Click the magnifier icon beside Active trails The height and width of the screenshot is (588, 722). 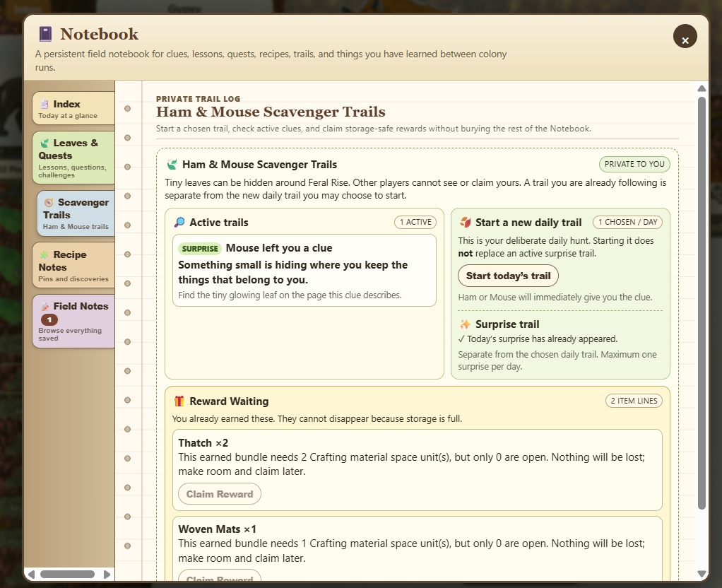[x=179, y=223]
